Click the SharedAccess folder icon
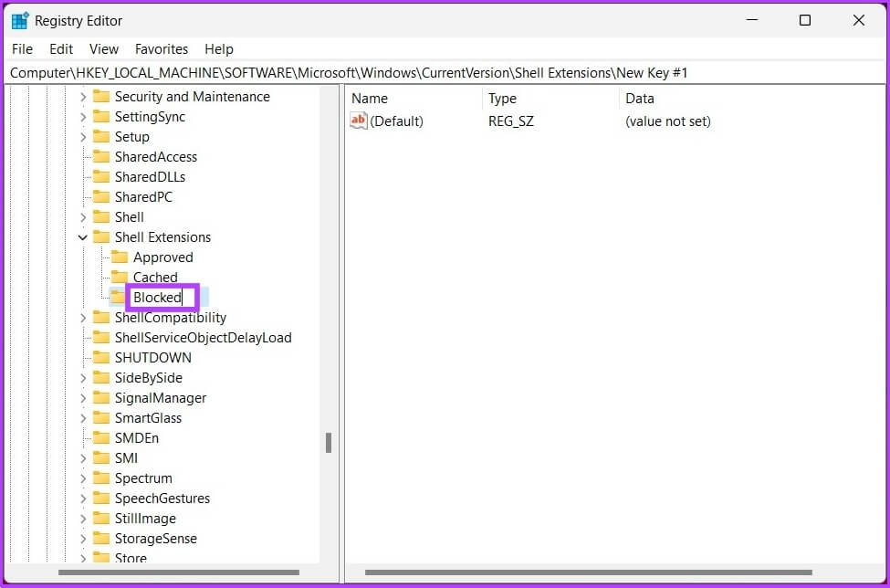Viewport: 890px width, 588px height. [x=101, y=157]
